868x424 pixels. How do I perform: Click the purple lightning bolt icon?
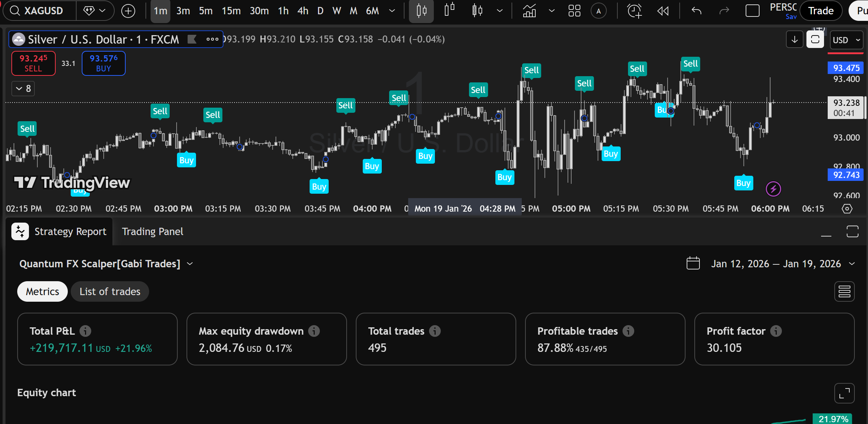(x=773, y=189)
